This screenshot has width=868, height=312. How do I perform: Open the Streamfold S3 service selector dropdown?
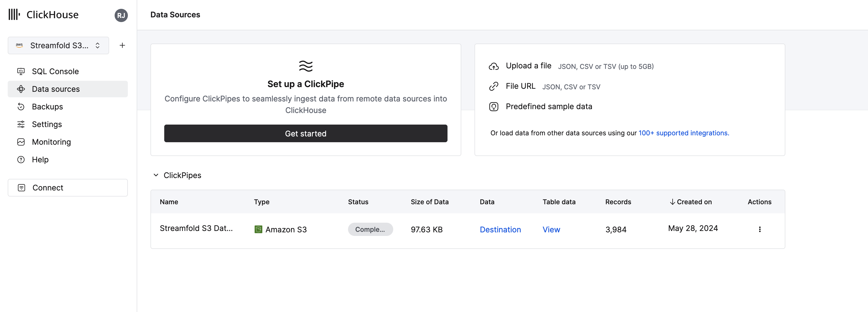(58, 45)
